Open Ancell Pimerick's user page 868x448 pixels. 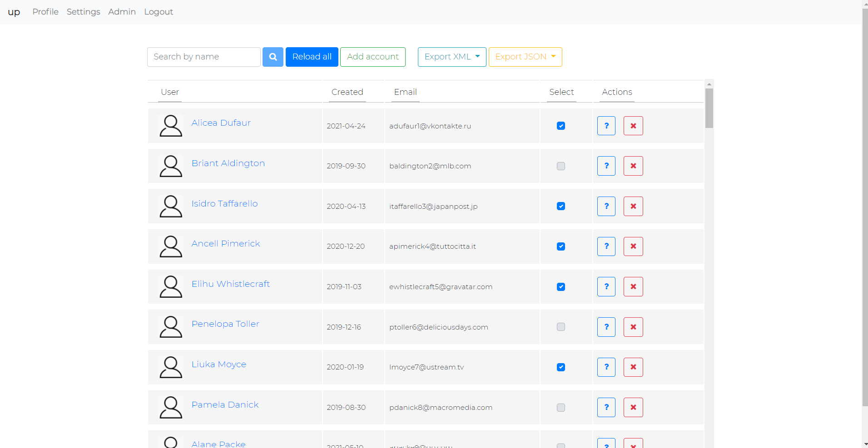226,244
